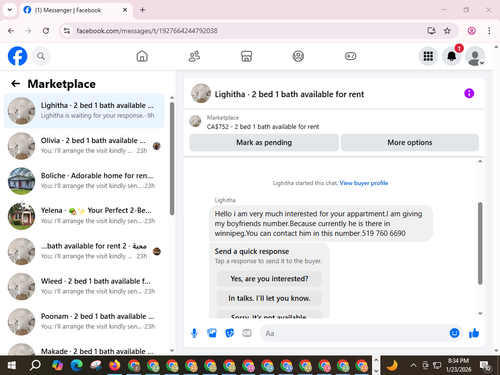Viewport: 500px width, 375px height.
Task: Open Makade conversation
Action: point(84,348)
